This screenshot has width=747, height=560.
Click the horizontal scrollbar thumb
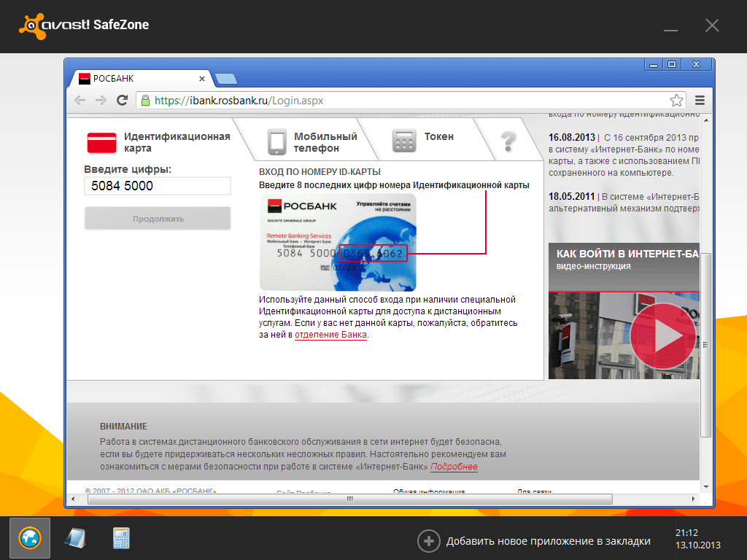click(350, 499)
